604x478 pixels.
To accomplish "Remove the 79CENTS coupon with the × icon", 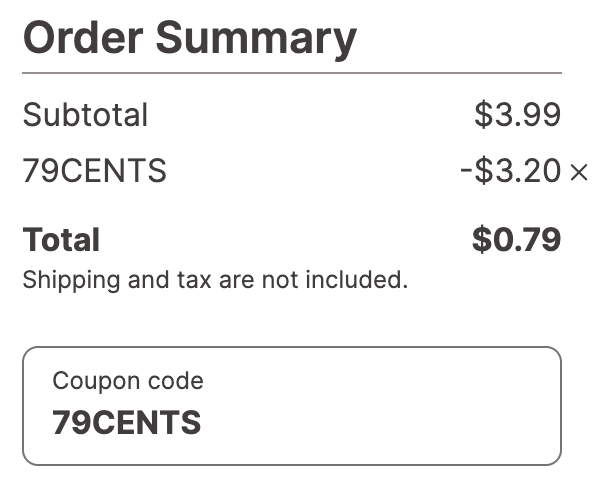I will click(578, 173).
